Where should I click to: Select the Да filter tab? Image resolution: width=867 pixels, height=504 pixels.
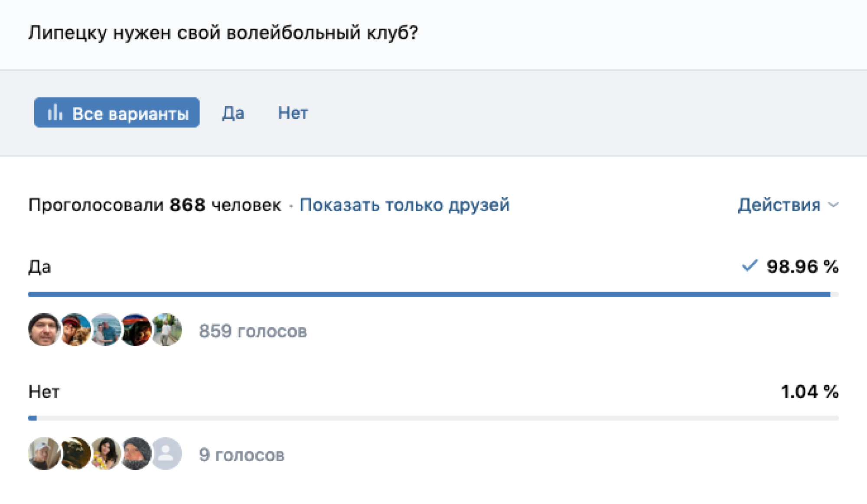click(x=233, y=113)
